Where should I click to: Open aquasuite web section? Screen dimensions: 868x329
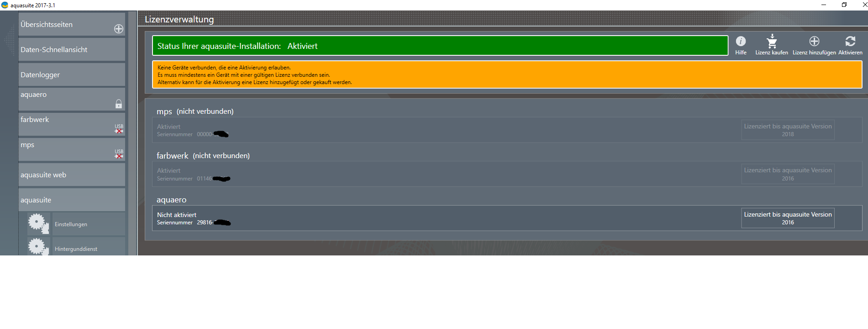pos(72,175)
